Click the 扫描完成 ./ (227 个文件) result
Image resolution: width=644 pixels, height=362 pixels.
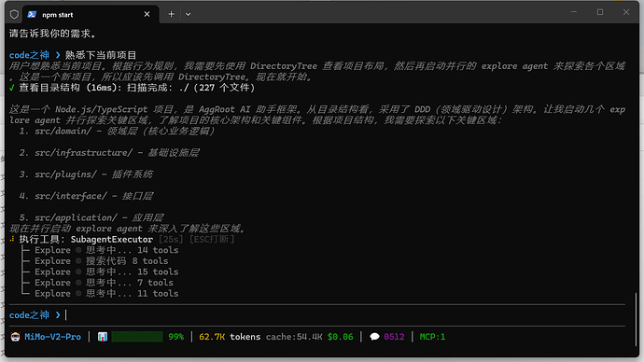tap(190, 88)
